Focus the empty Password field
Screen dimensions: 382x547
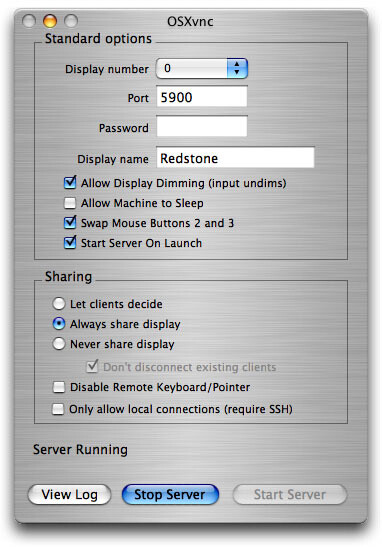coord(202,126)
